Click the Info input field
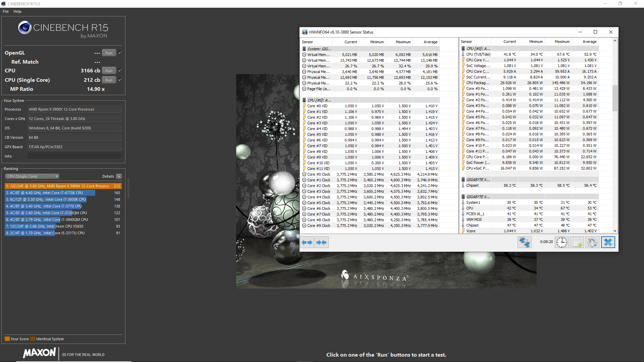The width and height of the screenshot is (644, 362). pyautogui.click(x=74, y=156)
